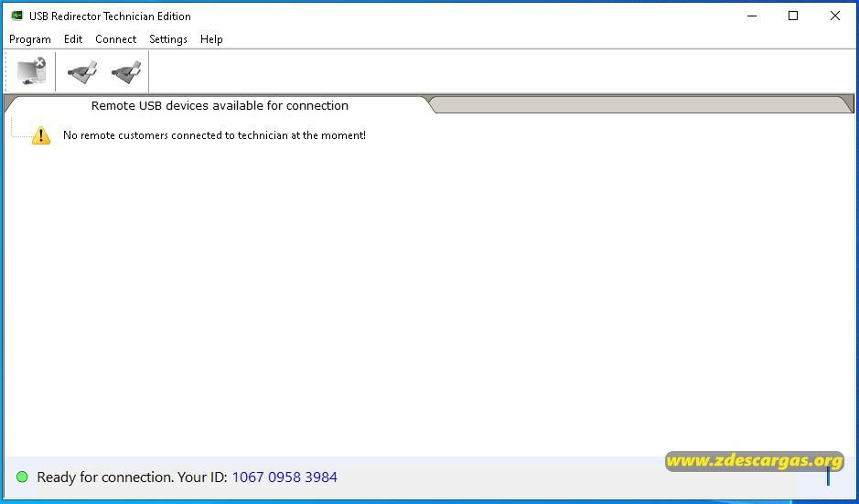This screenshot has height=504, width=859.
Task: Click the disconnect customer computer toolbar icon
Action: point(31,71)
